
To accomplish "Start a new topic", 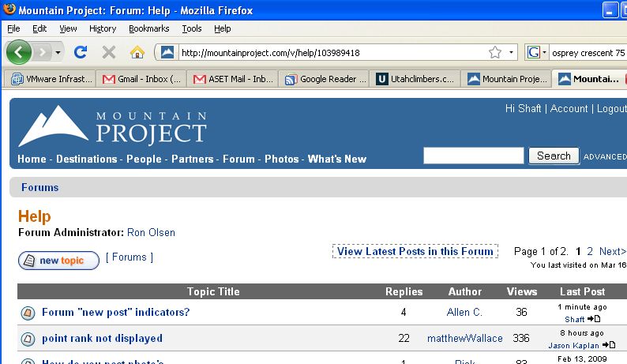I will [x=58, y=261].
